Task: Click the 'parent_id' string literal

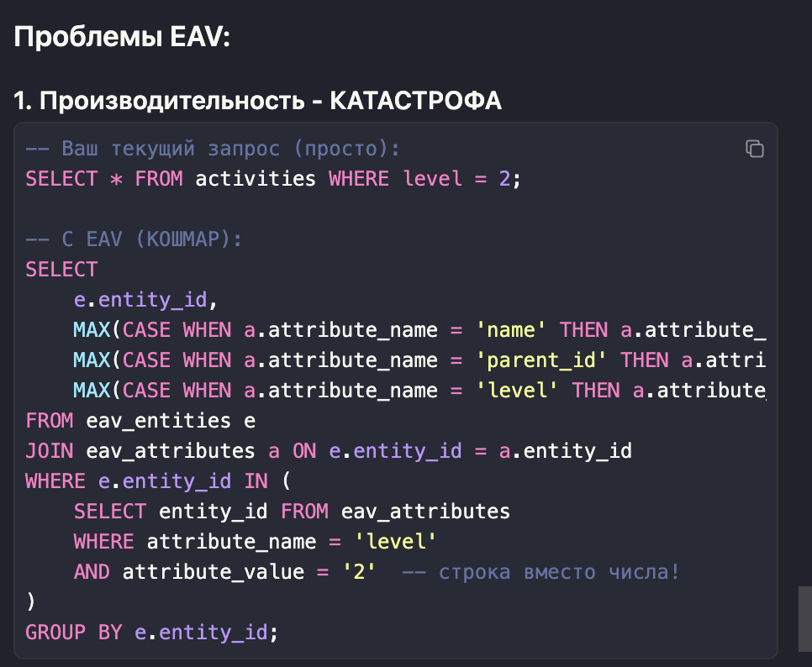Action: pyautogui.click(x=540, y=360)
